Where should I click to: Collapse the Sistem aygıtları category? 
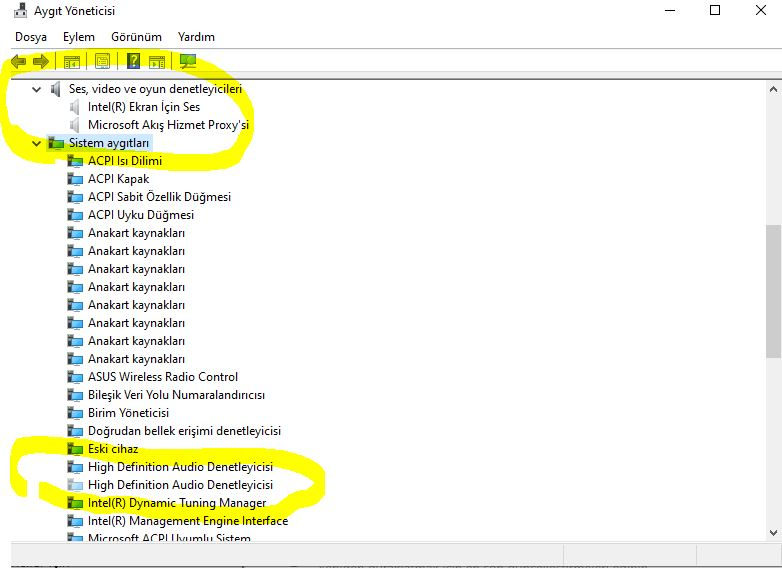point(36,144)
